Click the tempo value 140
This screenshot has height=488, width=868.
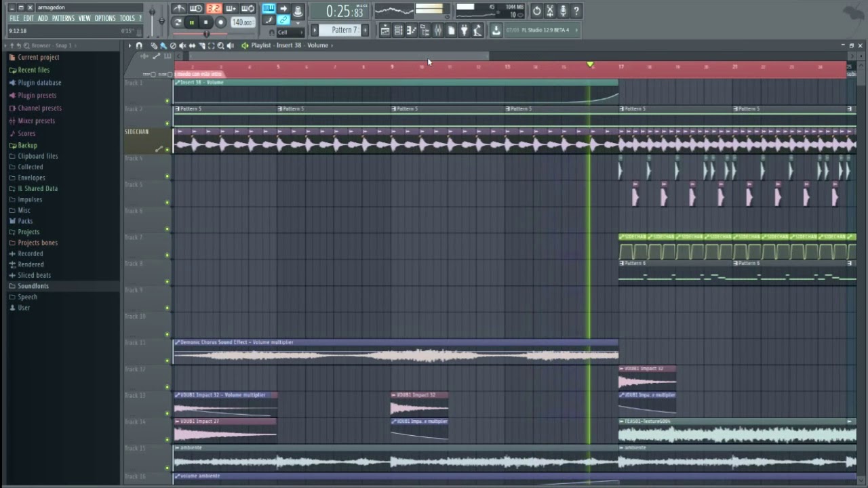click(242, 22)
